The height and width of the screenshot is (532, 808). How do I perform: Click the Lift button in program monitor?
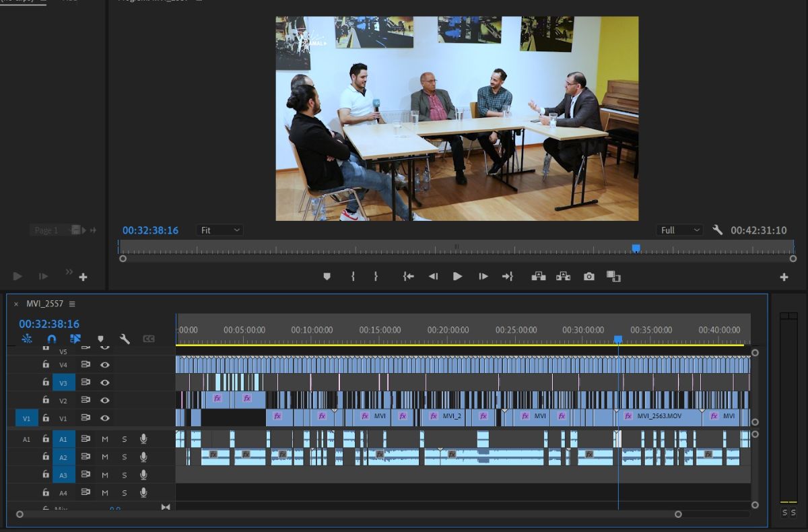[538, 277]
